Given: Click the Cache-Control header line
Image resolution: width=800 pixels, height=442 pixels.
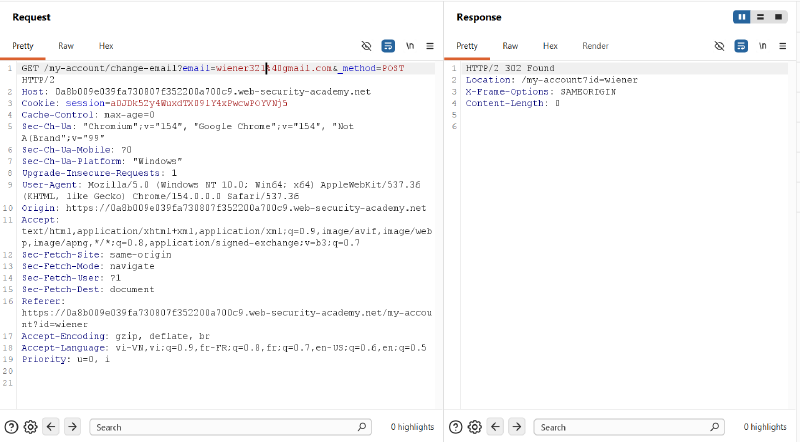Looking at the screenshot, I should point(88,115).
